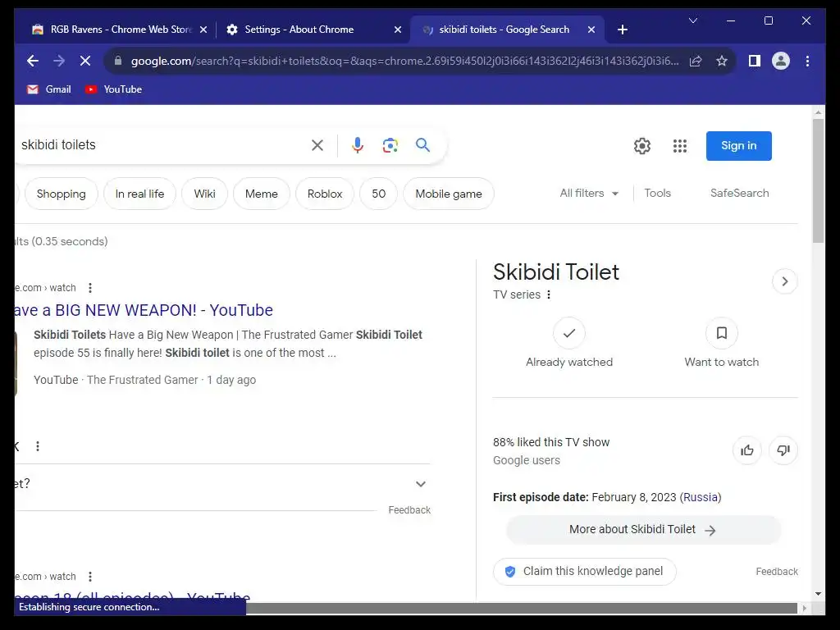Open Google quick settings gear

coord(641,146)
